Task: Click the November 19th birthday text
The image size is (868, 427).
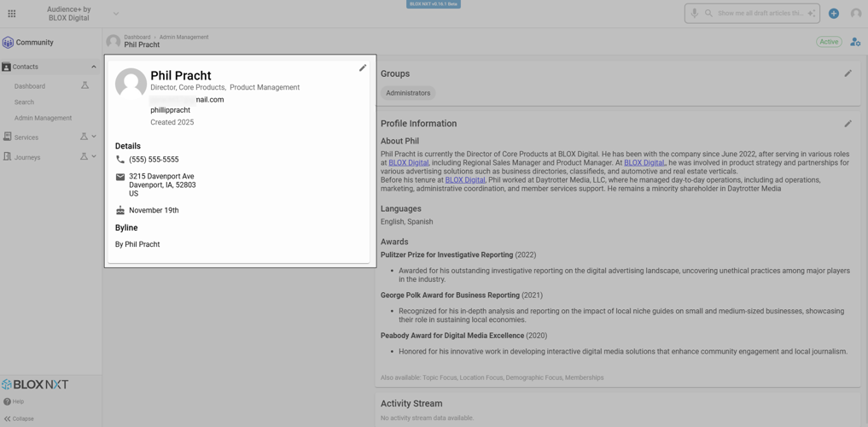Action: (154, 210)
